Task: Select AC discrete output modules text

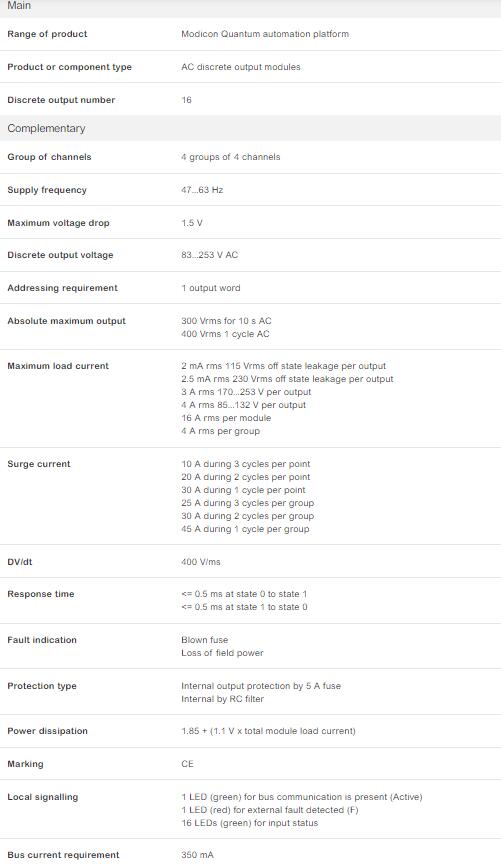Action: [x=241, y=67]
